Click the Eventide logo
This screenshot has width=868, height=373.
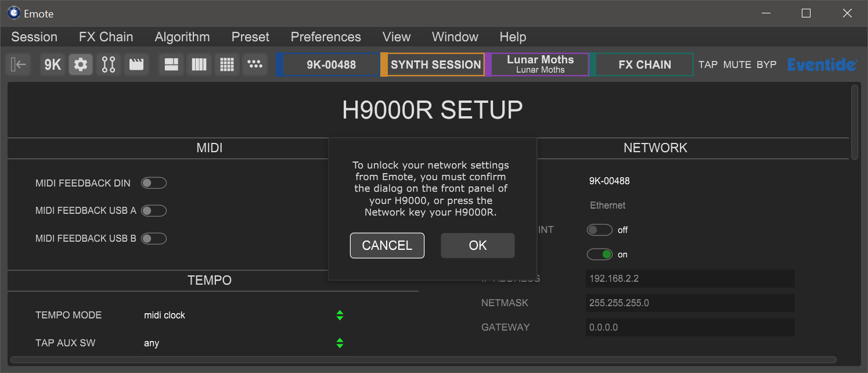click(x=822, y=64)
